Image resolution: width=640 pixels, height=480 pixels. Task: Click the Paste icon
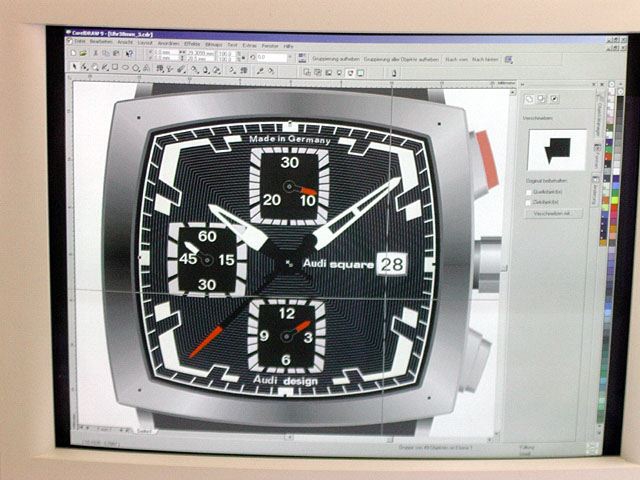click(116, 53)
